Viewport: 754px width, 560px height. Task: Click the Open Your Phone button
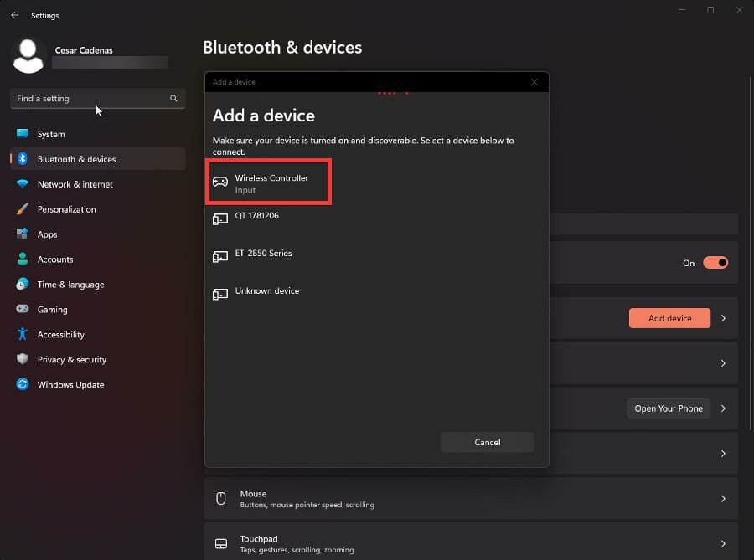click(668, 408)
